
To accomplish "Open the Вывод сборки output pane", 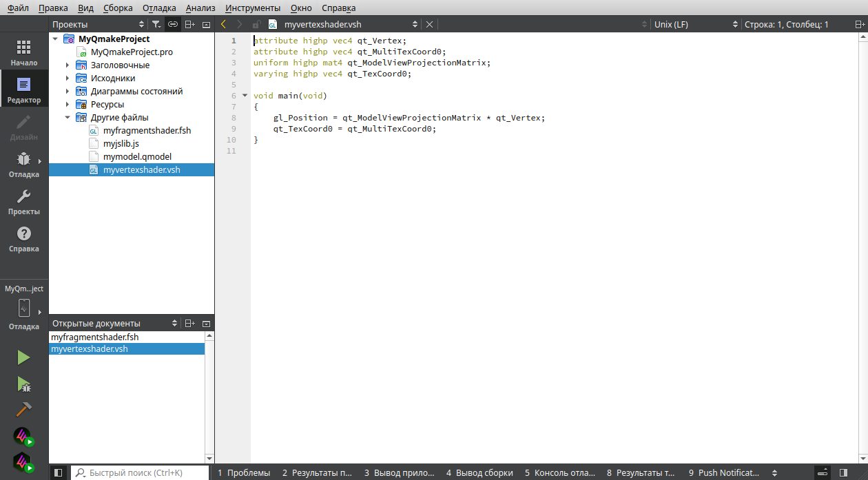I will point(479,472).
